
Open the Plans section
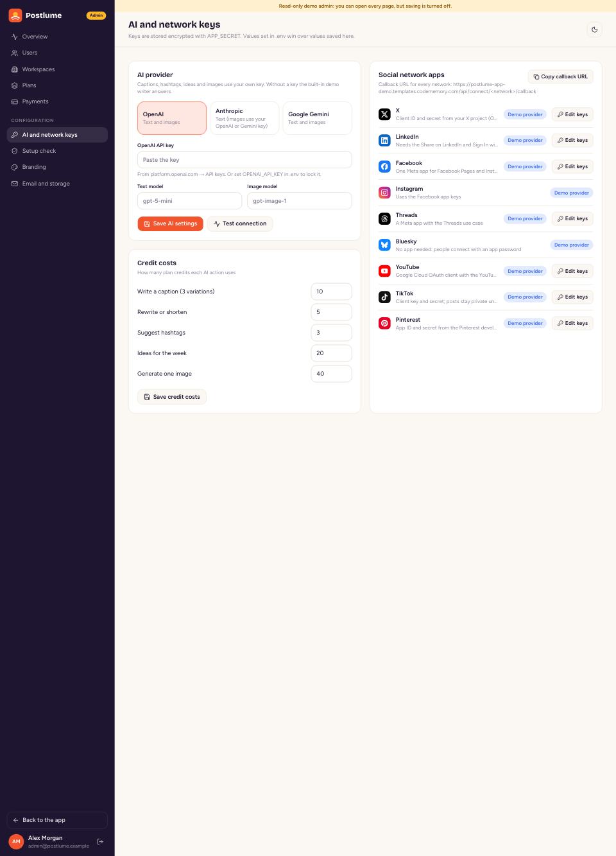click(x=57, y=85)
